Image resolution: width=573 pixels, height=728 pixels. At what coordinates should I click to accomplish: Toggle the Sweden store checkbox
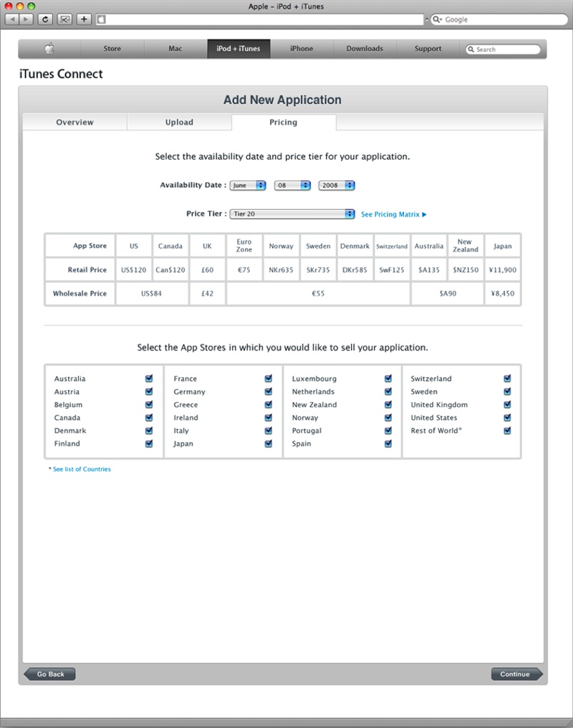click(x=507, y=391)
